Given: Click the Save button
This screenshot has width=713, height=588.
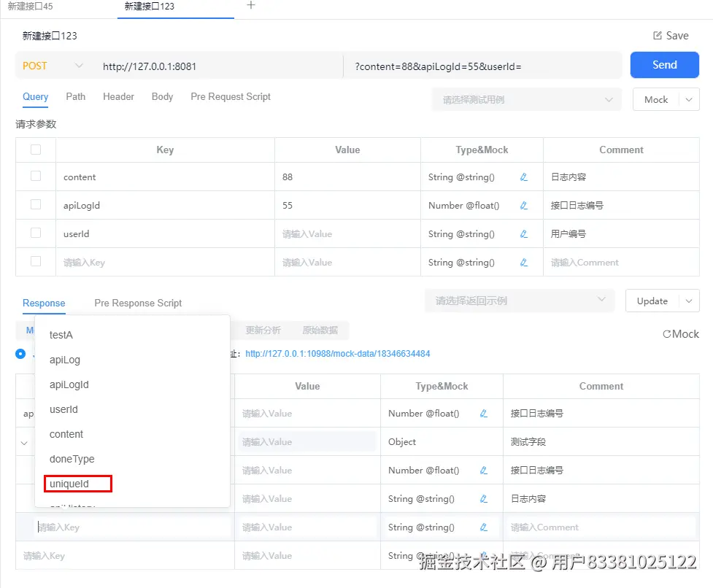Looking at the screenshot, I should 673,35.
